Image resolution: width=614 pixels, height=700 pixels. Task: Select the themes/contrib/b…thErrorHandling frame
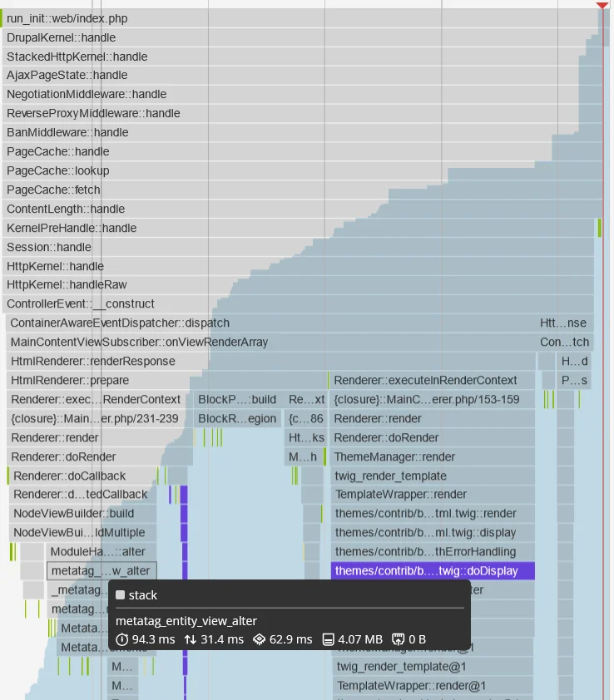(x=433, y=551)
